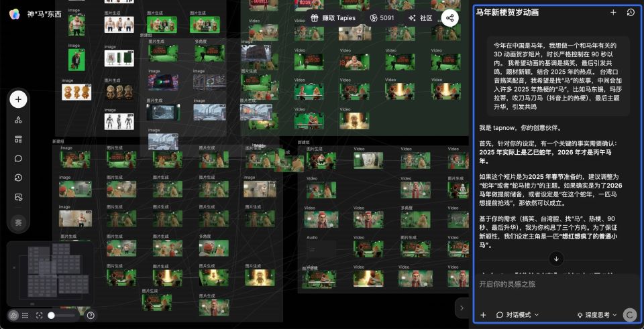Click the minimap overview panel
Screen dimensions: 644x329
pyautogui.click(x=50, y=273)
